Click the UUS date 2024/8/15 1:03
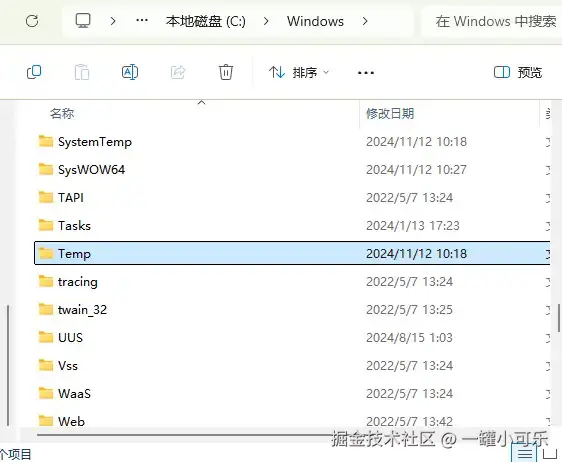The image size is (562, 462). coord(409,338)
